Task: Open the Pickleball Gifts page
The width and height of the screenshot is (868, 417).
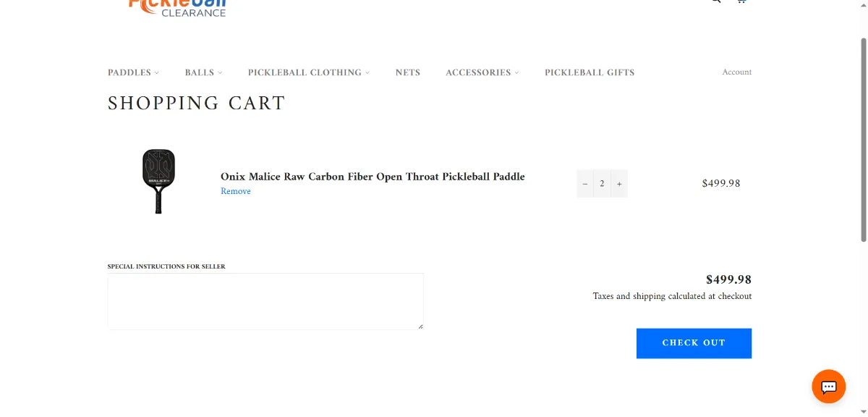Action: point(590,72)
